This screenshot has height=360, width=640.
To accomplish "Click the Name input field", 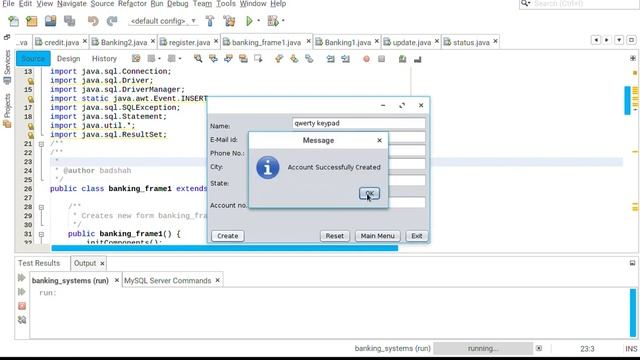I will (359, 123).
